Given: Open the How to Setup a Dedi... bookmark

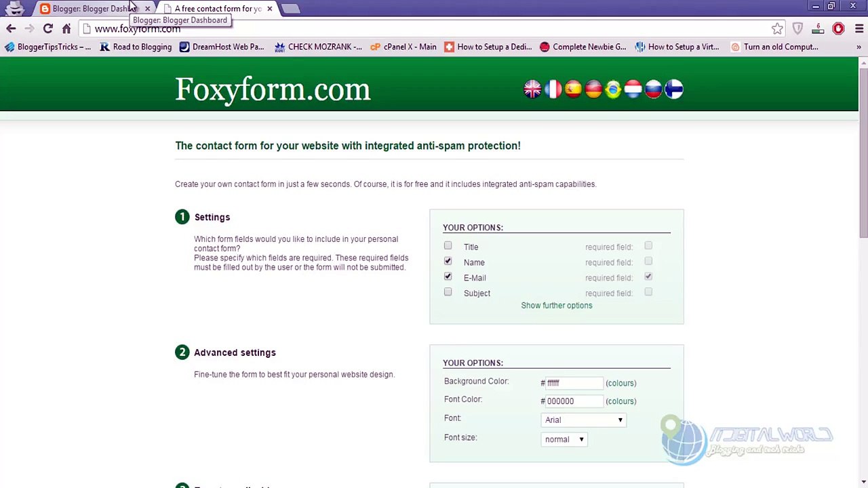Looking at the screenshot, I should pos(488,47).
